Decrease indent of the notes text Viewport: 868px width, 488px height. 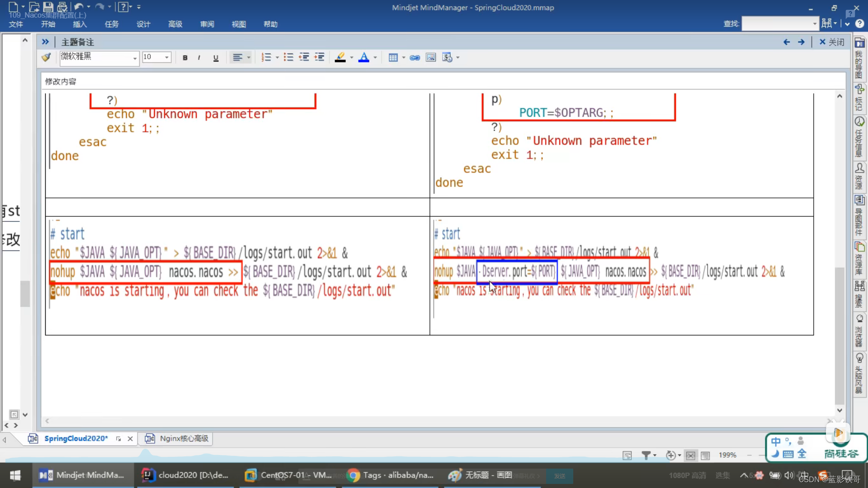pos(304,57)
